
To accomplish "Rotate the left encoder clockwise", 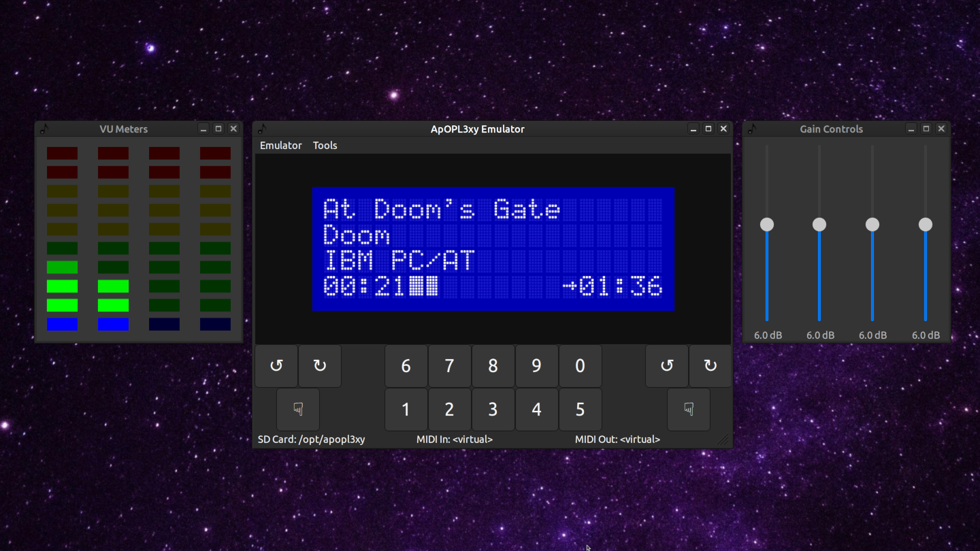I will pyautogui.click(x=320, y=366).
